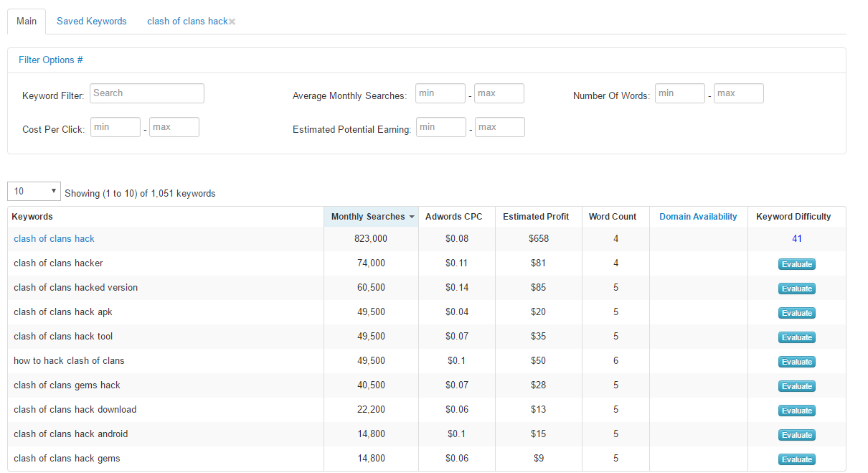Click the 74,000 monthly searches cell

tap(371, 263)
